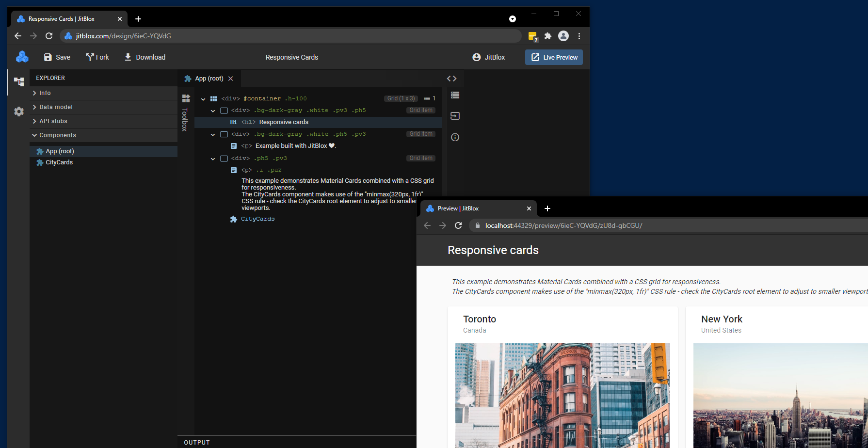
Task: Open the yellow extension icon with badge 7
Action: [x=533, y=36]
